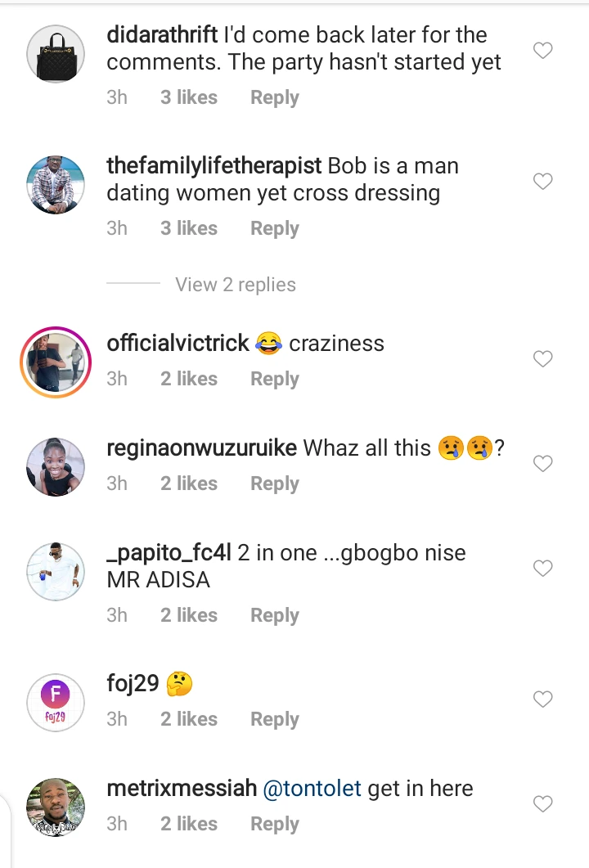Like didarathrift's comment with the heart
Screen dimensions: 589x868
tap(543, 51)
